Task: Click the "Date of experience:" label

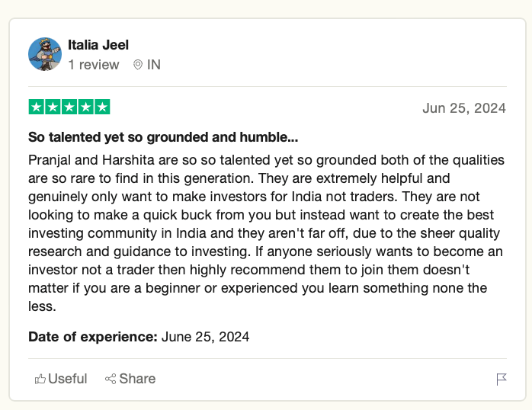Action: coord(93,336)
